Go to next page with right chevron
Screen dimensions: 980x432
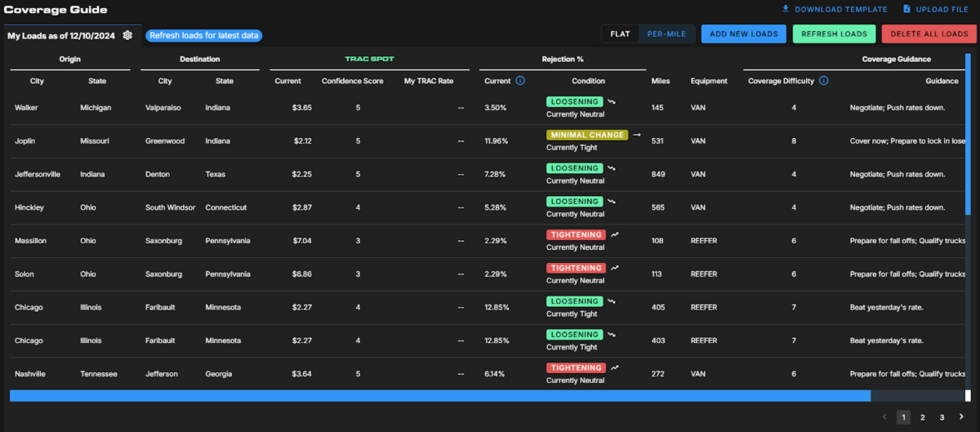(x=961, y=417)
